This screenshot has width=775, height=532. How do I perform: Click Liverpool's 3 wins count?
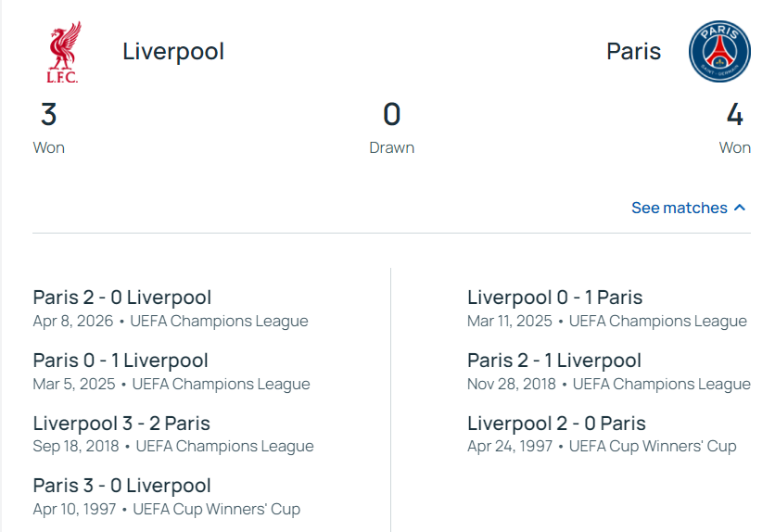coord(49,115)
